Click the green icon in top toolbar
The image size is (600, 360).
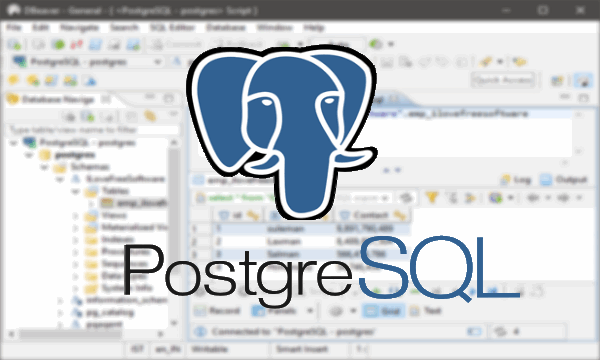tap(58, 44)
